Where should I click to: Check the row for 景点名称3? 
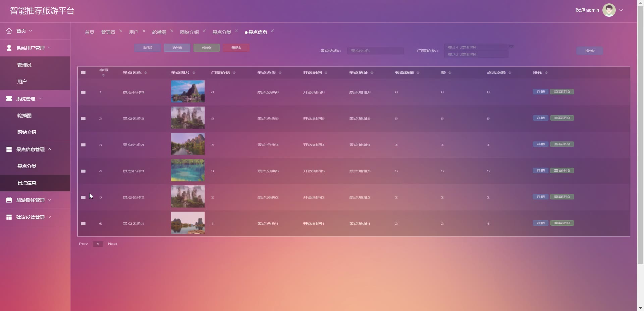point(83,171)
